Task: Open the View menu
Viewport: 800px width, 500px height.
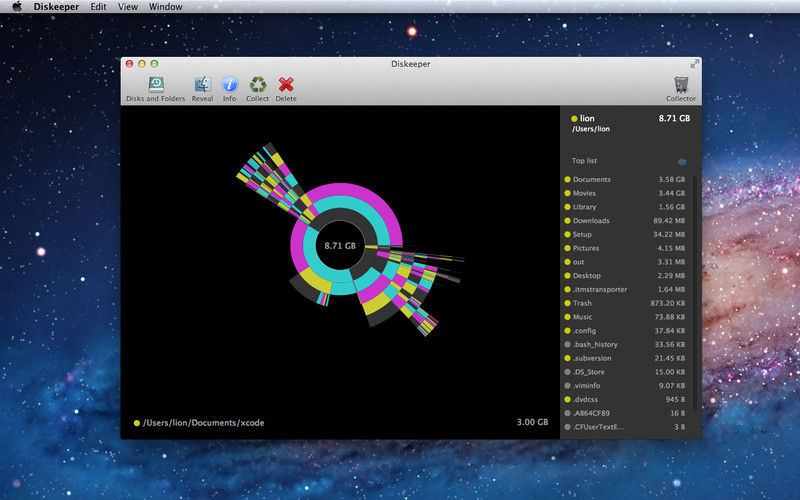Action: [128, 7]
